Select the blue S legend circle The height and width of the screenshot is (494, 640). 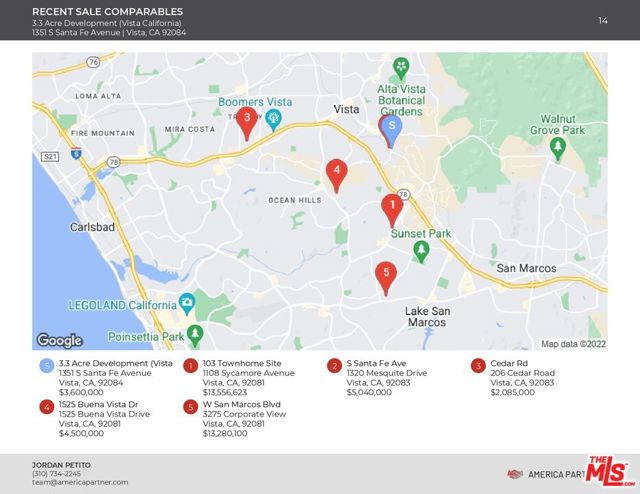46,366
